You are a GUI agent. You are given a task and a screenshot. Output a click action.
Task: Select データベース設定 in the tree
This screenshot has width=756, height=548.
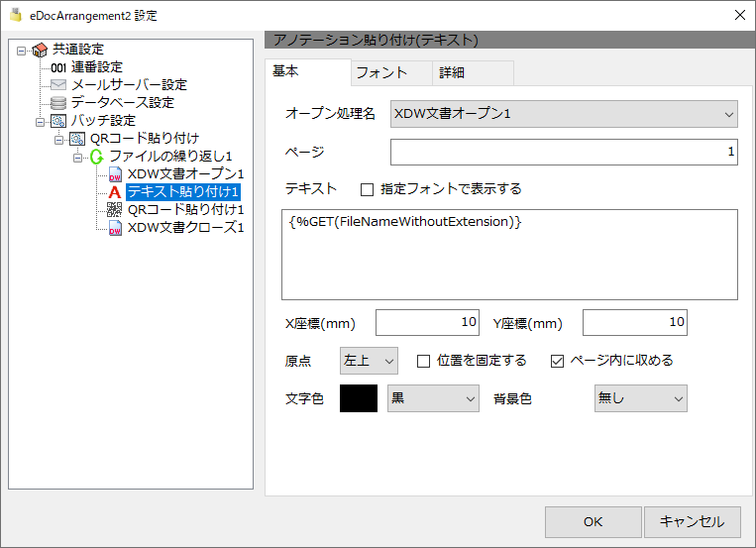[123, 103]
